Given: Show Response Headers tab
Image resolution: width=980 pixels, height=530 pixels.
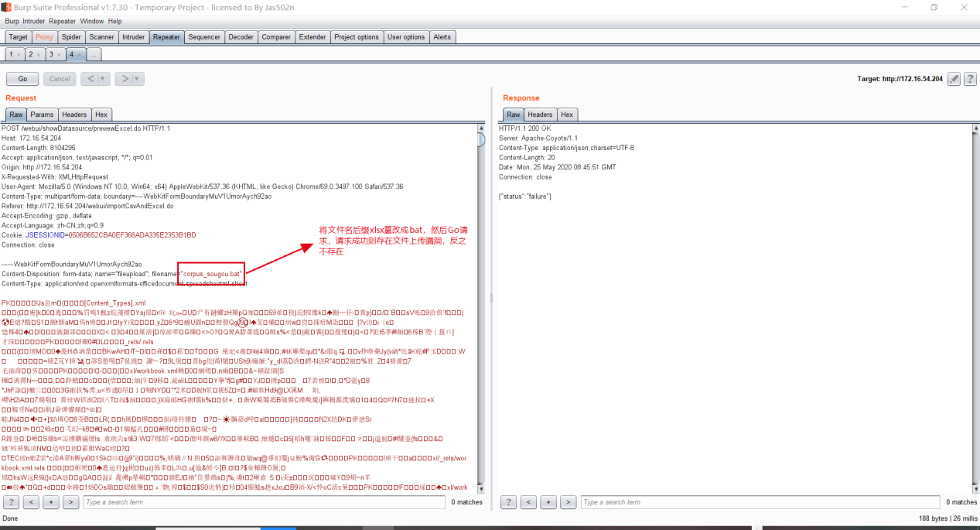Looking at the screenshot, I should [541, 115].
